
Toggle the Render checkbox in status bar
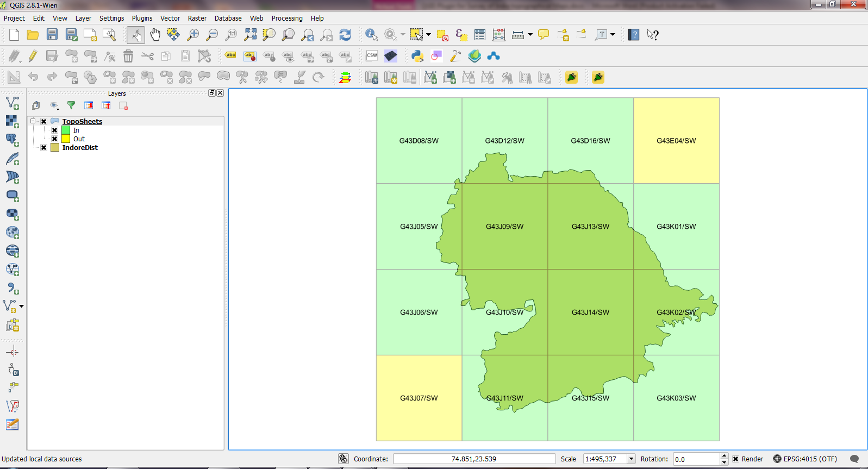735,459
